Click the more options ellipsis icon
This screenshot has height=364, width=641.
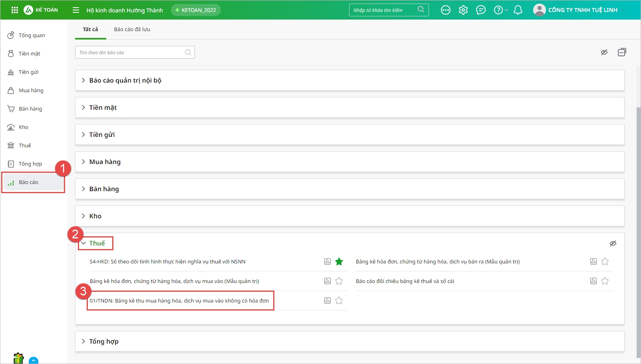(x=446, y=10)
